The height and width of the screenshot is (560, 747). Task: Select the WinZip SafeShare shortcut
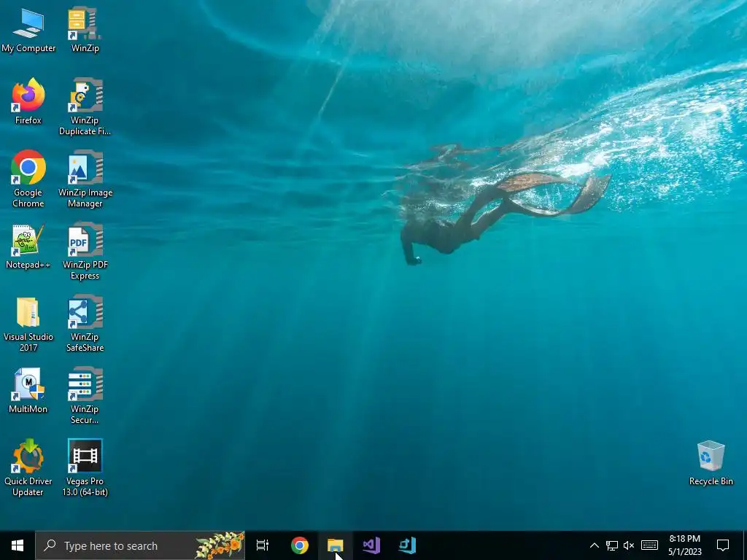pos(85,324)
